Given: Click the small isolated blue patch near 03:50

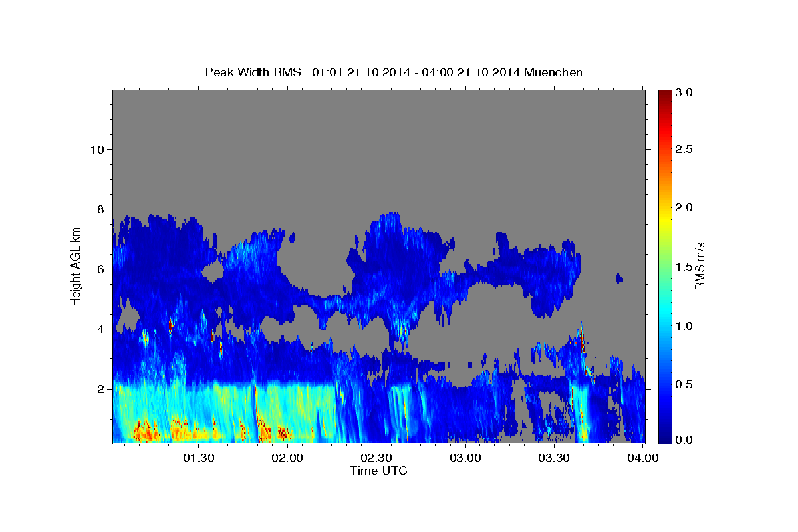Looking at the screenshot, I should (619, 277).
